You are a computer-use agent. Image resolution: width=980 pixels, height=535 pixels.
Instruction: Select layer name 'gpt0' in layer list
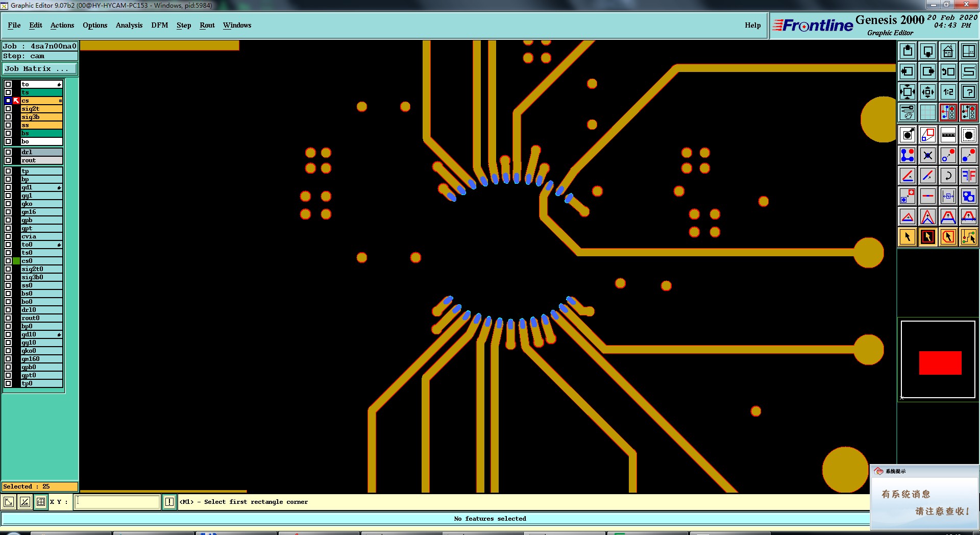(x=41, y=375)
